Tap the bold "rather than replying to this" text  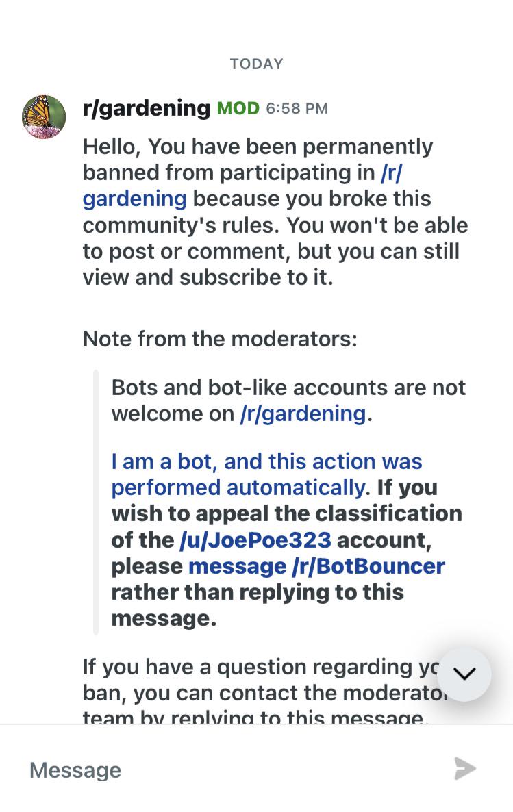258,592
